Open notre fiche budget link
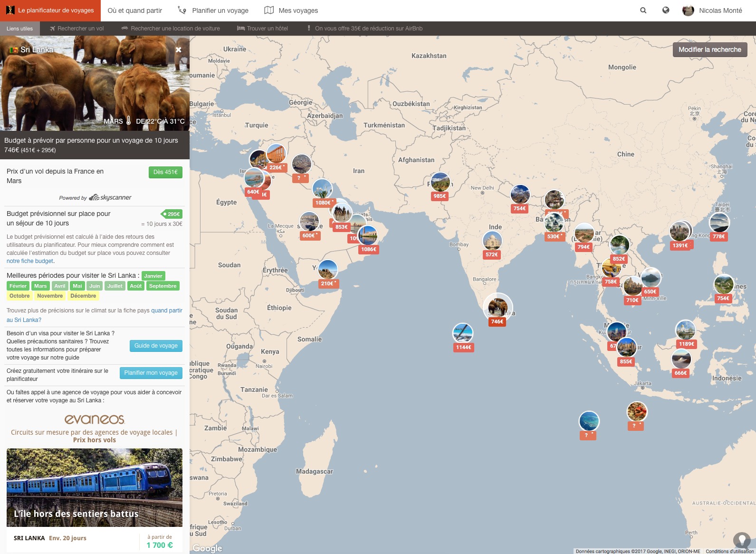The image size is (756, 554). tap(30, 261)
